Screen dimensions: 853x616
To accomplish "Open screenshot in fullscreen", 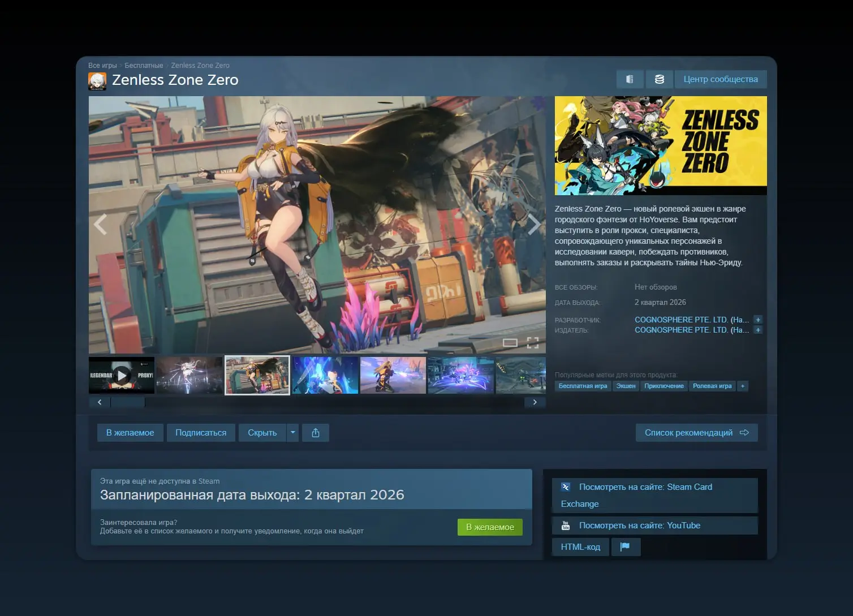I will click(x=533, y=343).
